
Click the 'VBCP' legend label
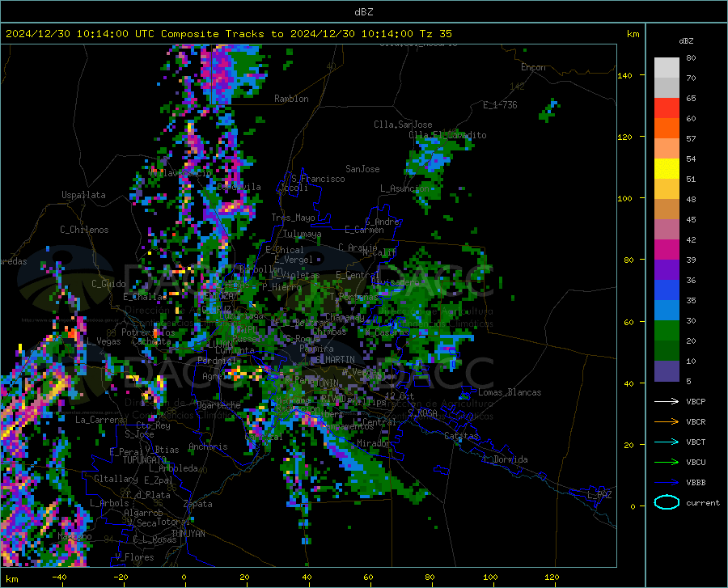coord(696,401)
